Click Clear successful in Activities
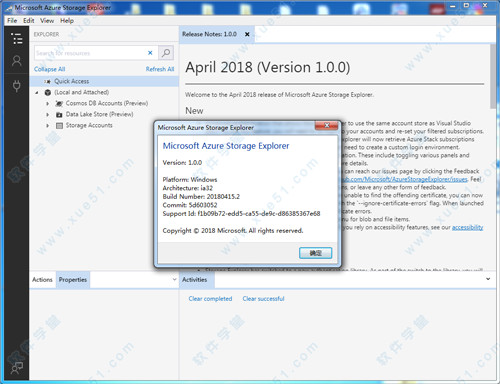 click(x=263, y=299)
